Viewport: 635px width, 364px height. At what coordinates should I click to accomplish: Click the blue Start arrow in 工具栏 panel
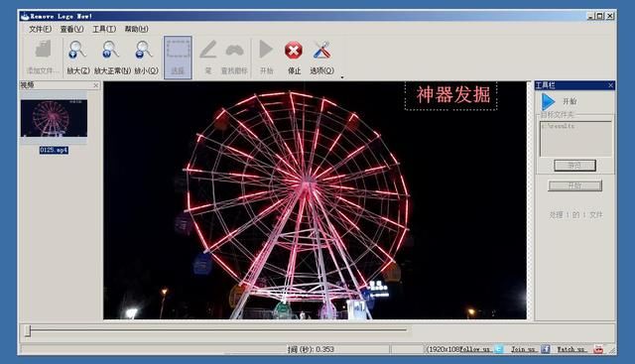pos(549,101)
